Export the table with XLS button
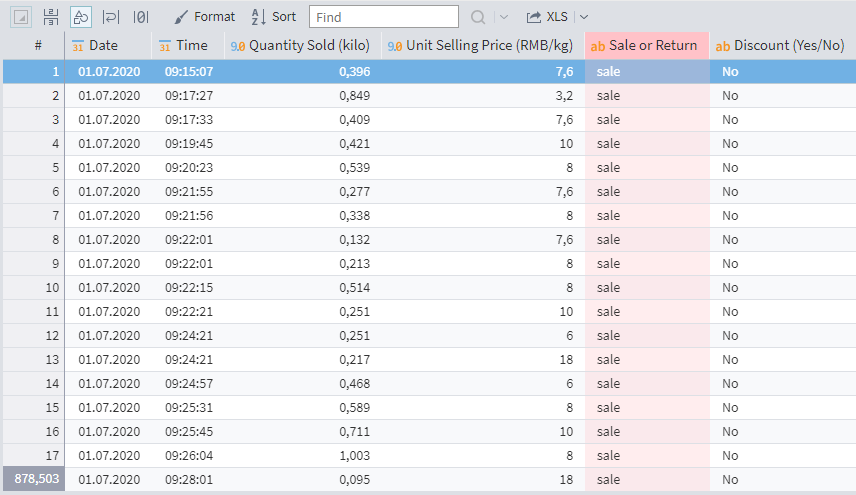Image resolution: width=856 pixels, height=495 pixels. coord(547,17)
